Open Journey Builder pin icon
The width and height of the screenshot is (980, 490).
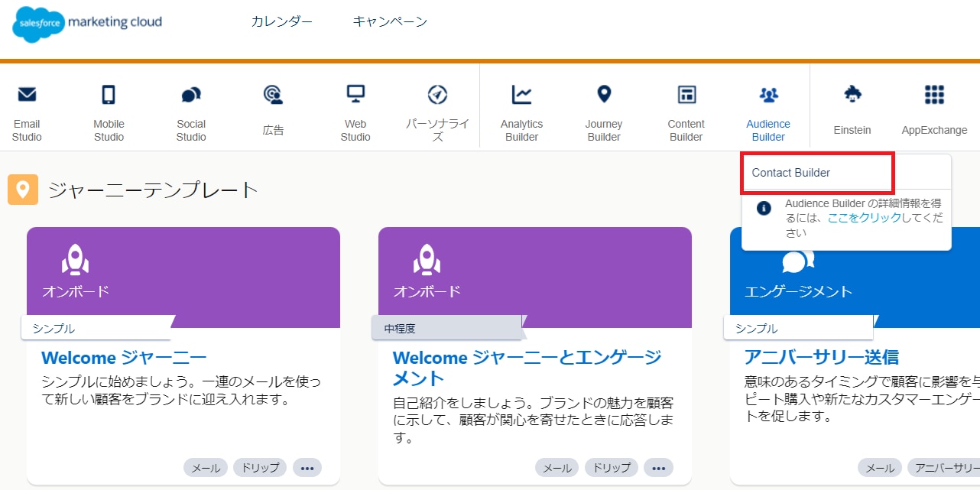pyautogui.click(x=604, y=94)
